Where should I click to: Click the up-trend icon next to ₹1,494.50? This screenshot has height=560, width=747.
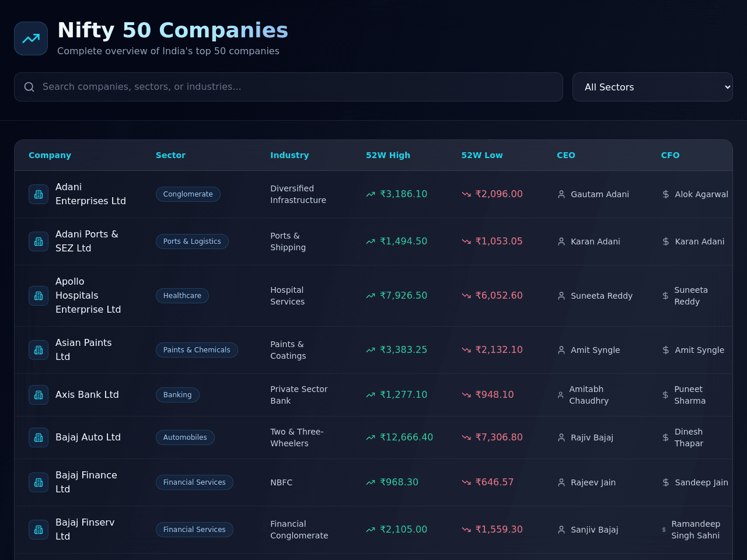pos(371,242)
